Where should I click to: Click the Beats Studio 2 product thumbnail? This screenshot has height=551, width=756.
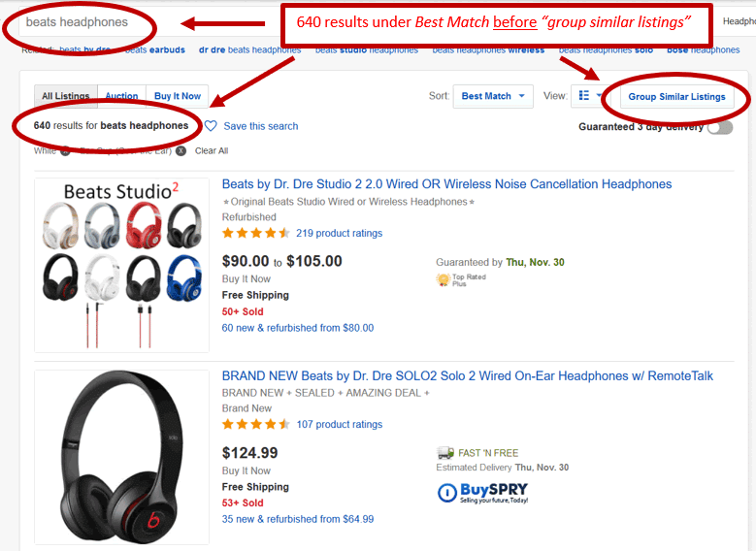click(x=121, y=265)
